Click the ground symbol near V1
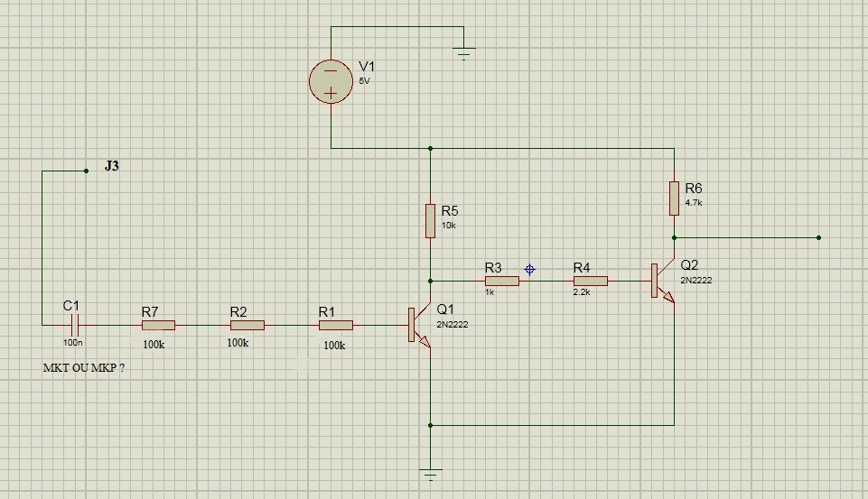 tap(464, 53)
